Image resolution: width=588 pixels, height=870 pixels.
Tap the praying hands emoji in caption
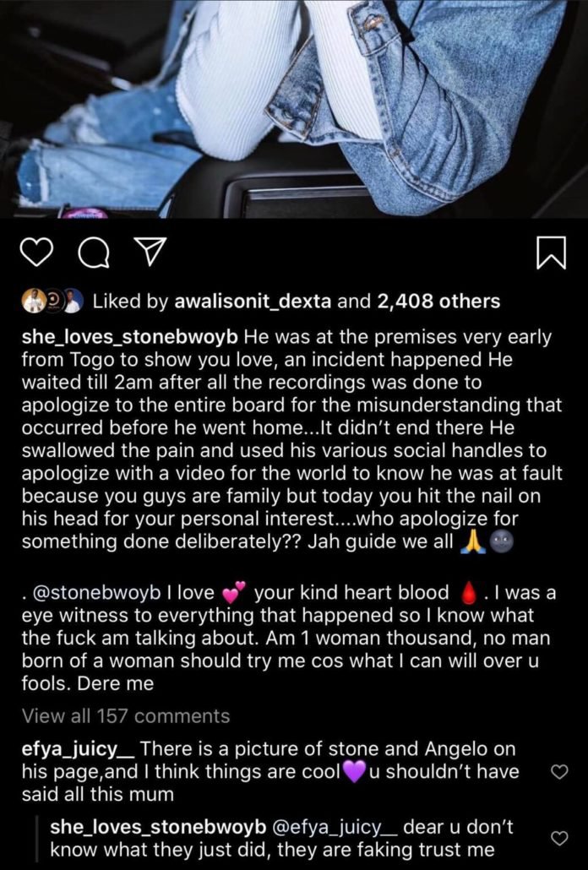[473, 541]
